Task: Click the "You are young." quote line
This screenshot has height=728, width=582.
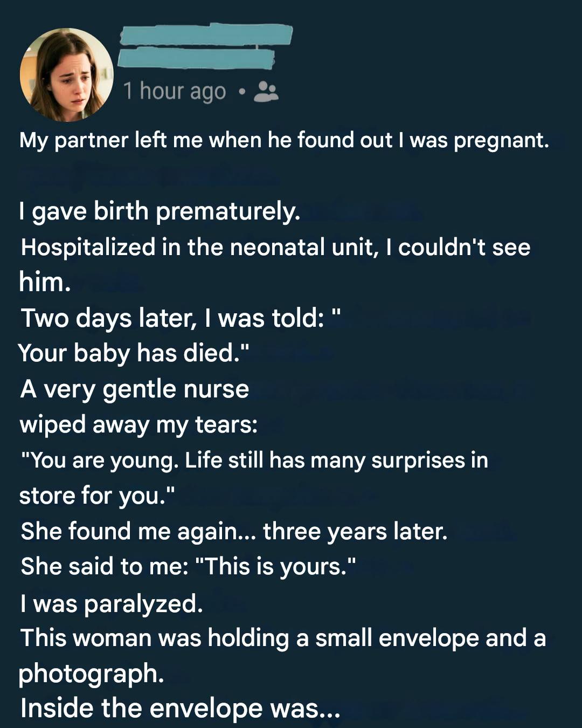Action: tap(253, 461)
